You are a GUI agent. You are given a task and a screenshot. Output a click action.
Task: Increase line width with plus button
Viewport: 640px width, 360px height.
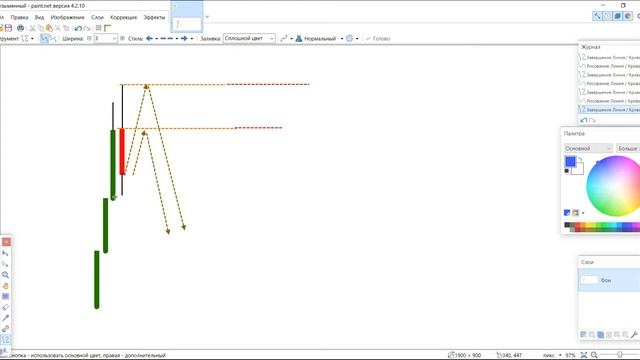click(x=122, y=38)
